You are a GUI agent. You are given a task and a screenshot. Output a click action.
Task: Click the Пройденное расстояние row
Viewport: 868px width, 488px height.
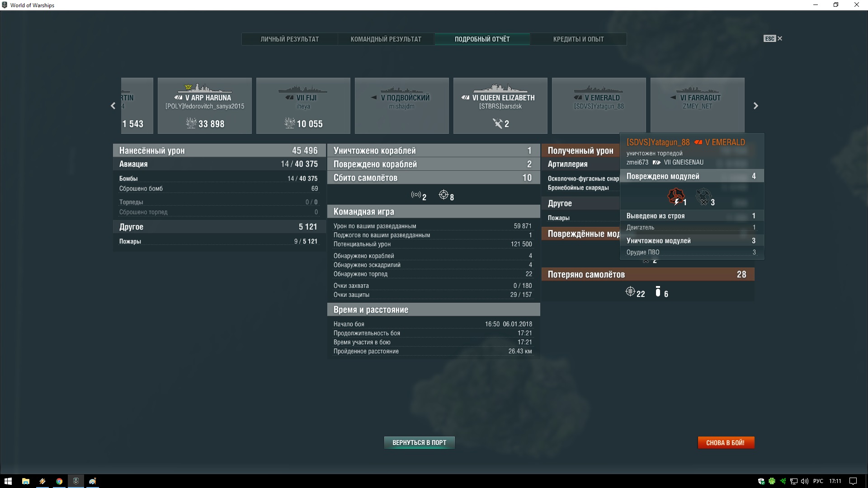tap(433, 351)
